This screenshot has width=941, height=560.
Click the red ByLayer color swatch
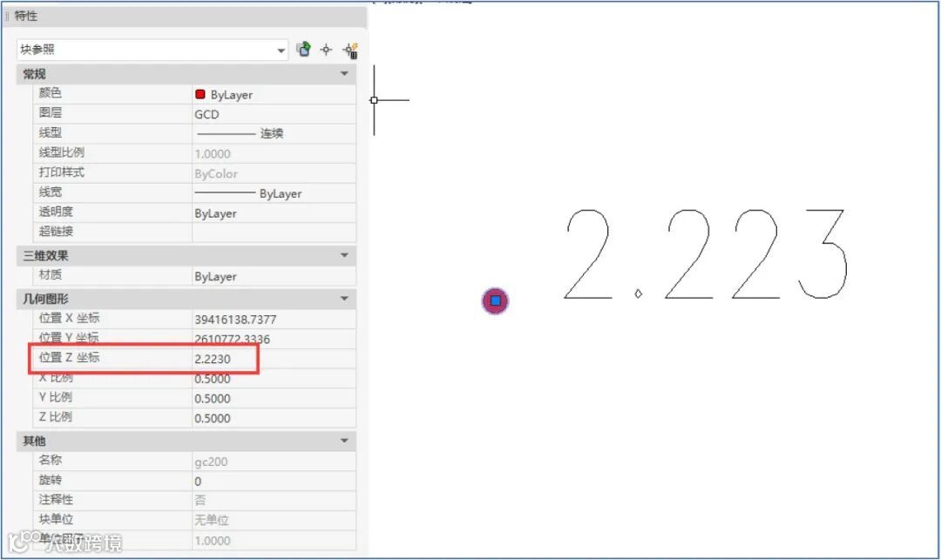click(x=200, y=94)
